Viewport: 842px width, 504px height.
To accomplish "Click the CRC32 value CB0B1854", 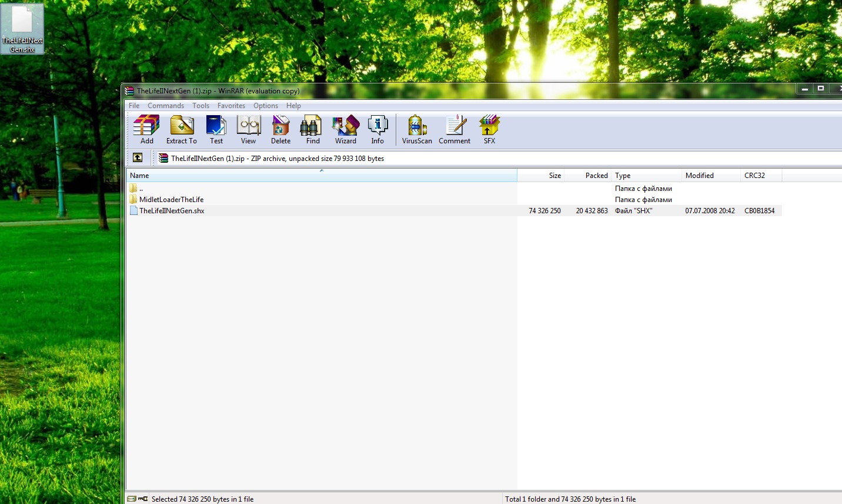I will (x=759, y=211).
